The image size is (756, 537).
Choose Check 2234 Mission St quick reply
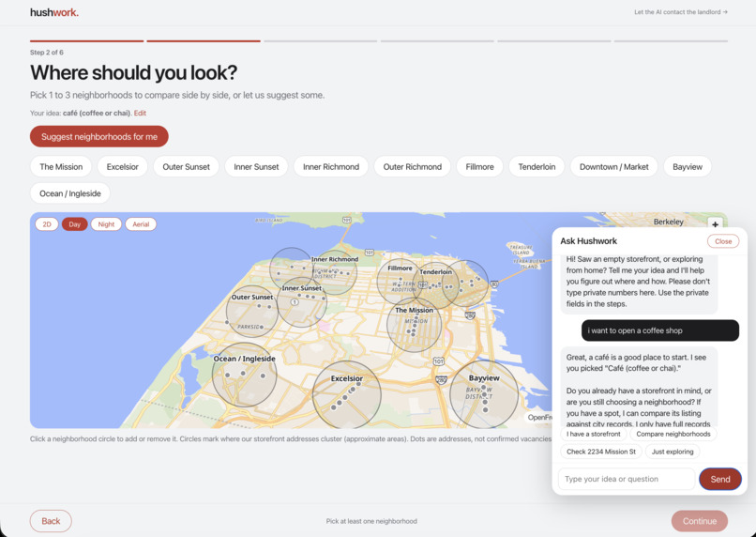point(600,452)
